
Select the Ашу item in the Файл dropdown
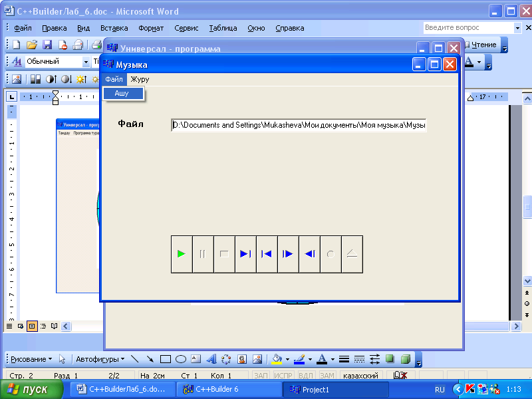click(124, 93)
